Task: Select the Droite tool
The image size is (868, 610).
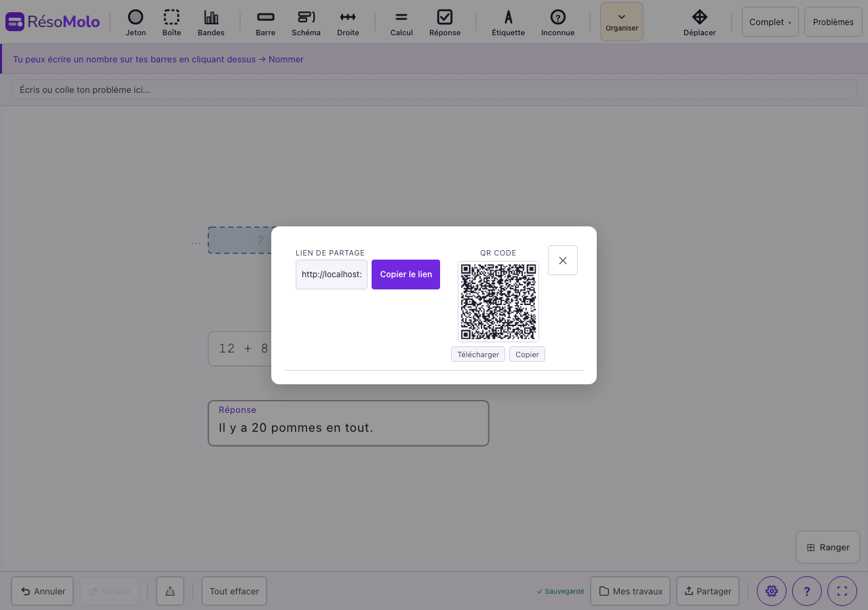Action: click(348, 22)
